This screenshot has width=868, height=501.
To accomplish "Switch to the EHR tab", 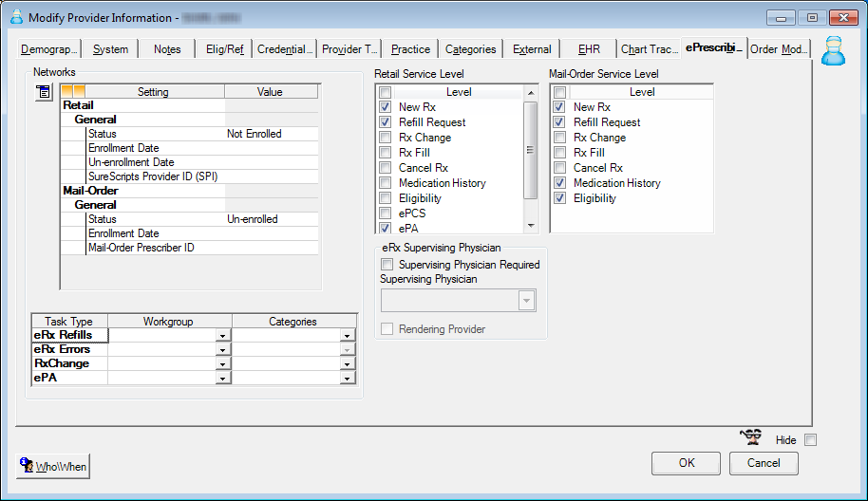I will 589,49.
